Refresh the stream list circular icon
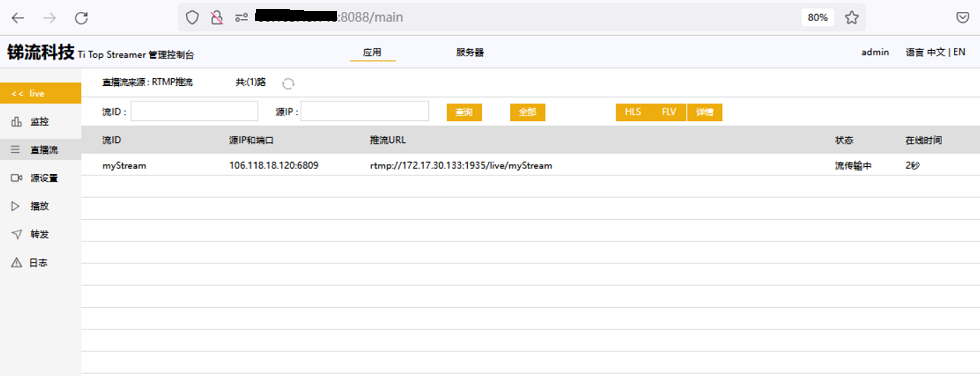This screenshot has height=376, width=980. 288,83
